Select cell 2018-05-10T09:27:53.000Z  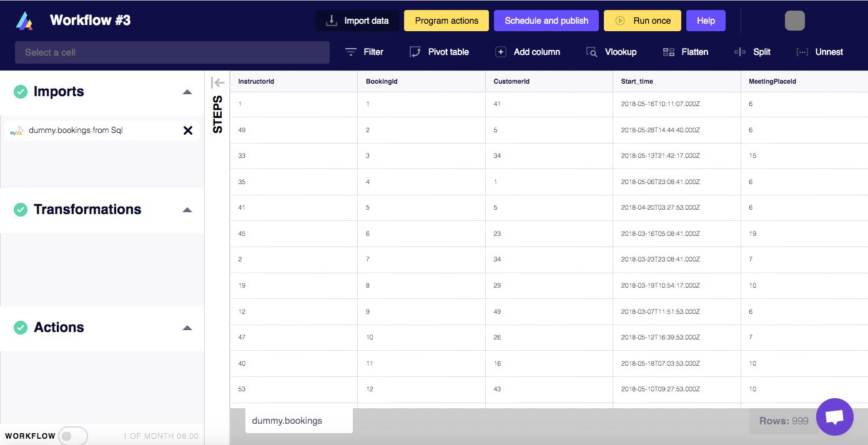pos(677,389)
